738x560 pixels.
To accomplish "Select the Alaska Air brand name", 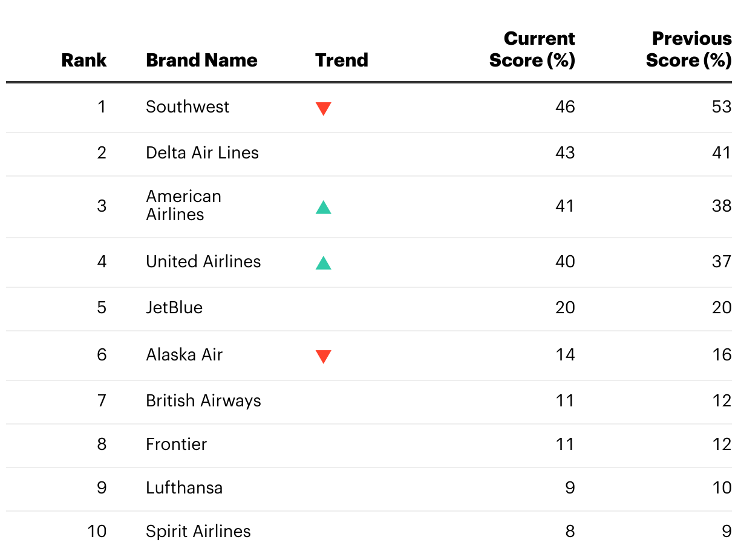I will tap(184, 354).
